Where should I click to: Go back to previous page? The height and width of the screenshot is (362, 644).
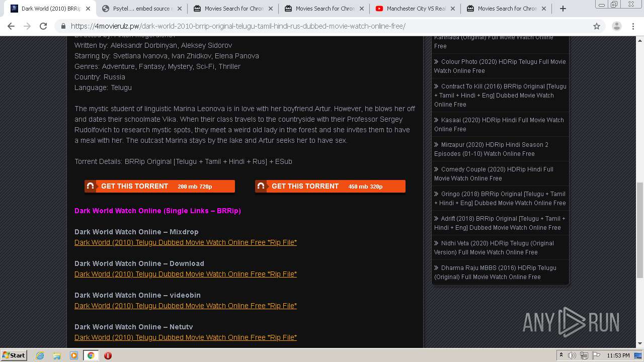click(x=11, y=26)
